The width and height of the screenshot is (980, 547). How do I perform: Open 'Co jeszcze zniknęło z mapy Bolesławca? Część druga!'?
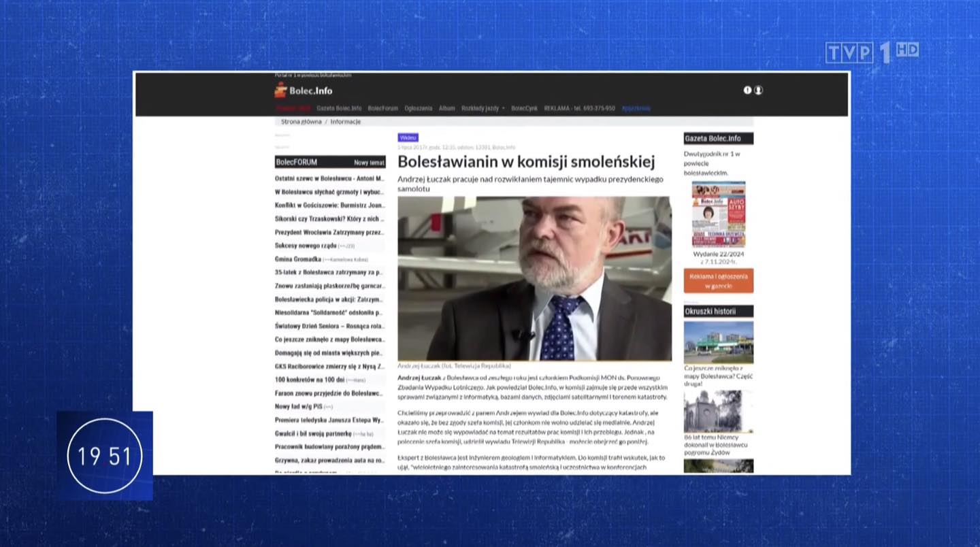tap(718, 376)
